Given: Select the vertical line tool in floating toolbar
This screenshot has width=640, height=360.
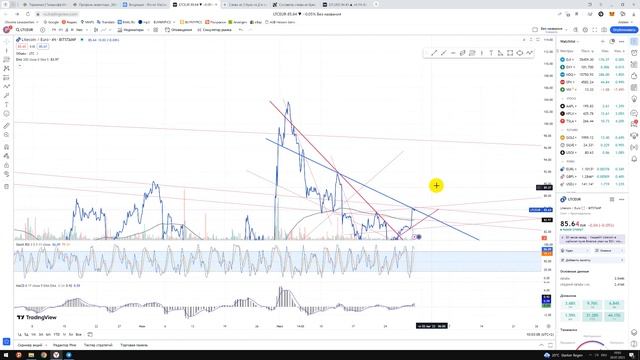Looking at the screenshot, I should coord(482,53).
